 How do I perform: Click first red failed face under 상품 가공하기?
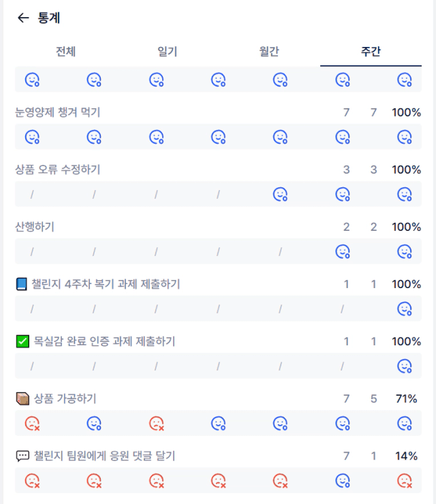(x=32, y=424)
